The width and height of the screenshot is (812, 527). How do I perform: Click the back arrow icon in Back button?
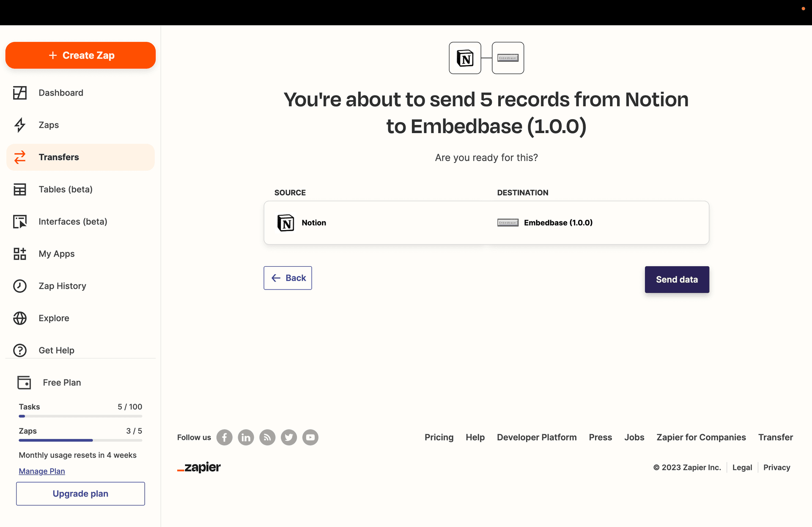(276, 278)
